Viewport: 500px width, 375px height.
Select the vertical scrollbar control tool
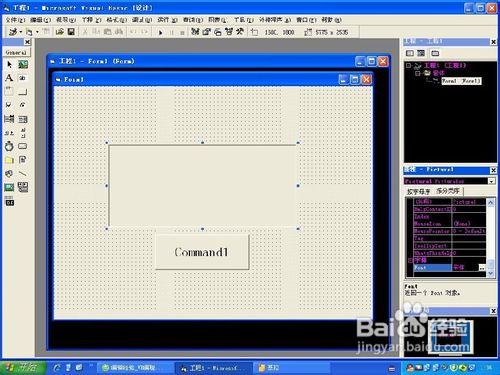click(x=23, y=133)
